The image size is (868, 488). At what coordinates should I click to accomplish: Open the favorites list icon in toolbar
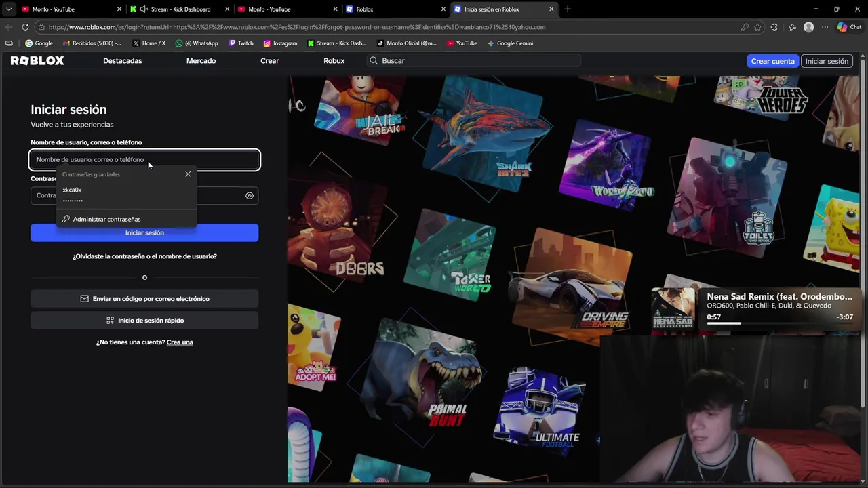[792, 27]
